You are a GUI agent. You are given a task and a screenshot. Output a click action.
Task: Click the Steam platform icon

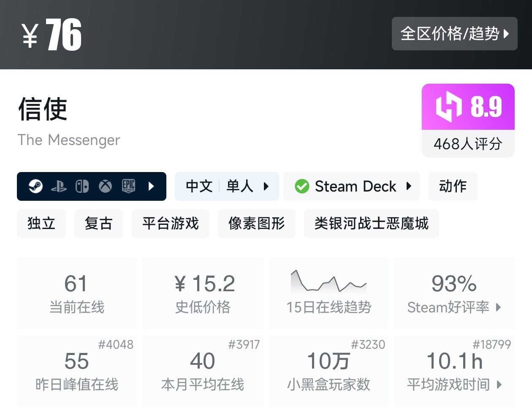(x=36, y=186)
